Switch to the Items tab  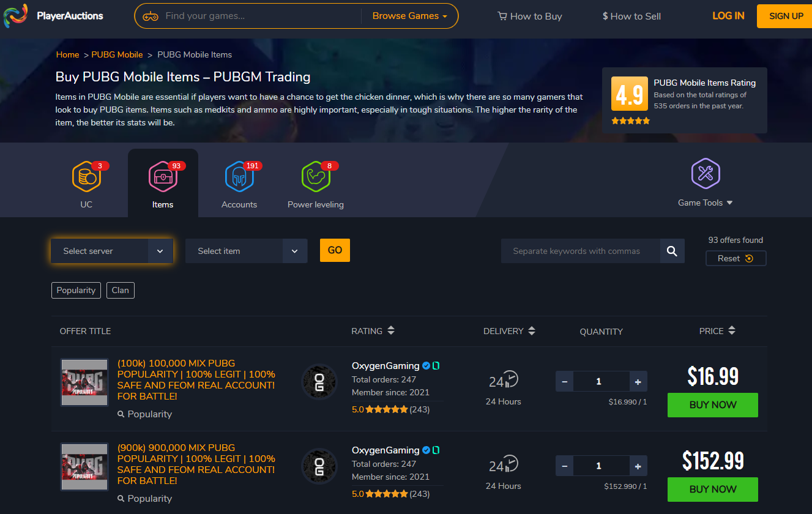163,182
